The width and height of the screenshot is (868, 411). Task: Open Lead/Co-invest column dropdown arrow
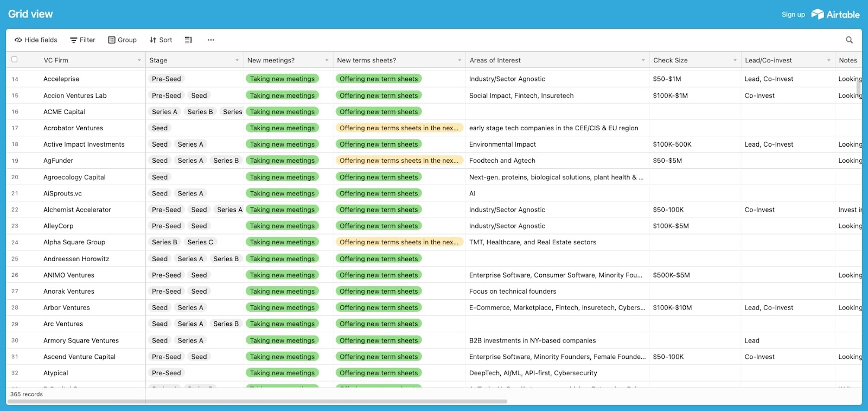click(829, 60)
